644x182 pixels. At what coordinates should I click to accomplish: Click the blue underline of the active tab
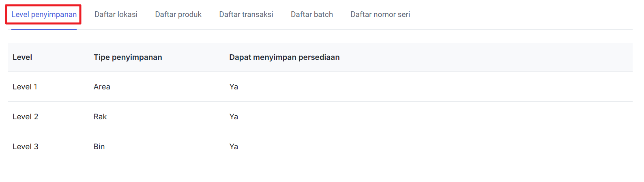click(44, 29)
